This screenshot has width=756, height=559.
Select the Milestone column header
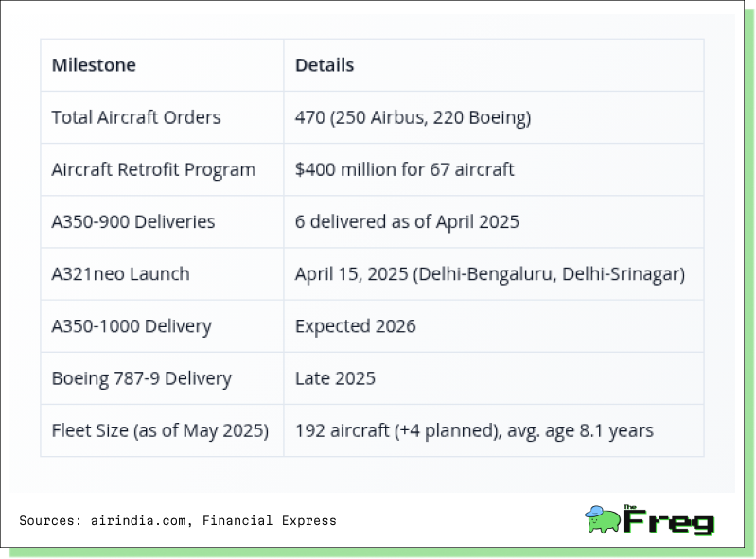coord(94,65)
